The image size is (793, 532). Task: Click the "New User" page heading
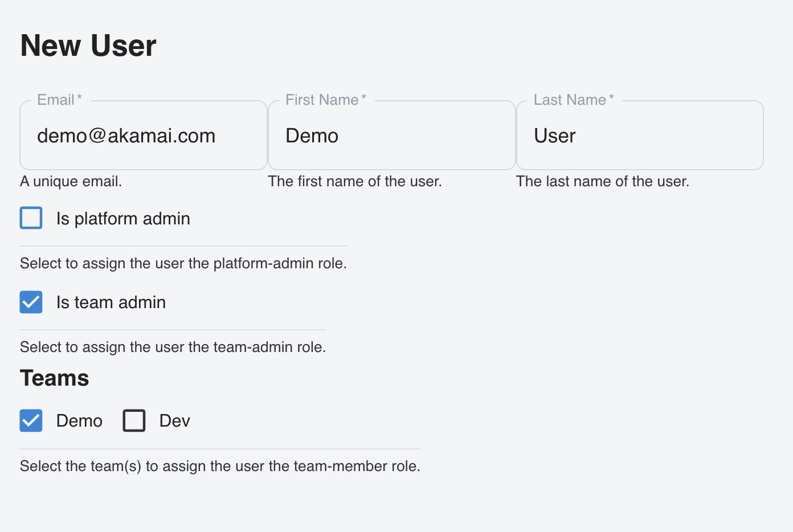point(88,46)
